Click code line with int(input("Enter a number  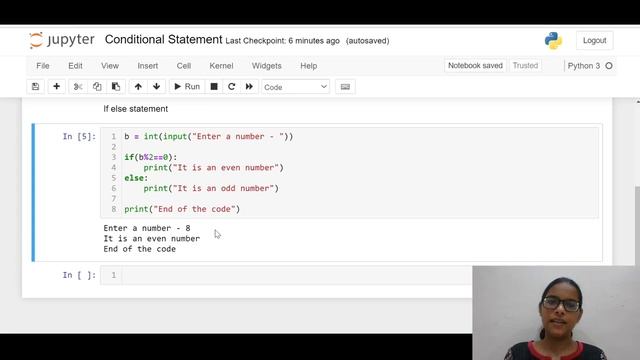209,136
